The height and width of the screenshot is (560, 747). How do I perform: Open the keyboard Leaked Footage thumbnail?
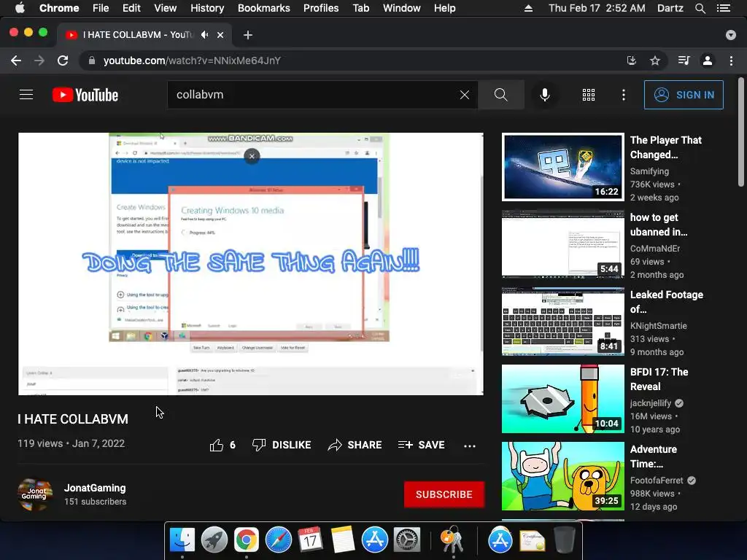pyautogui.click(x=563, y=322)
